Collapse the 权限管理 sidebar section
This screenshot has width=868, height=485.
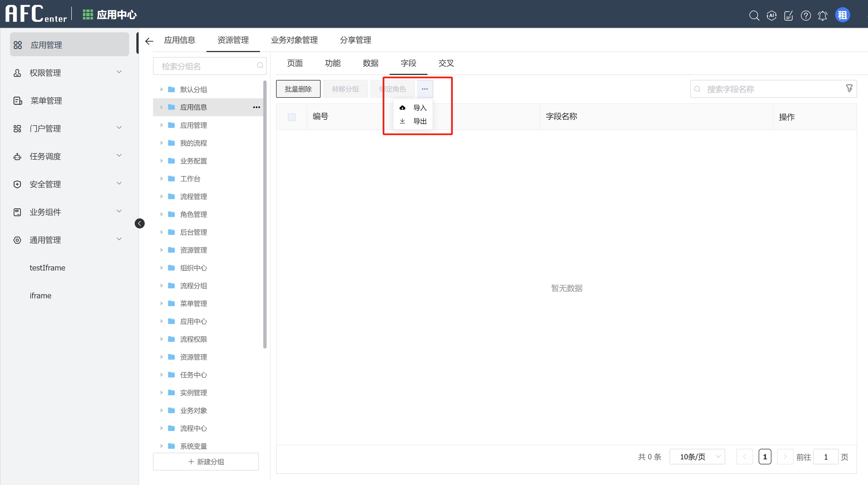[x=119, y=72]
